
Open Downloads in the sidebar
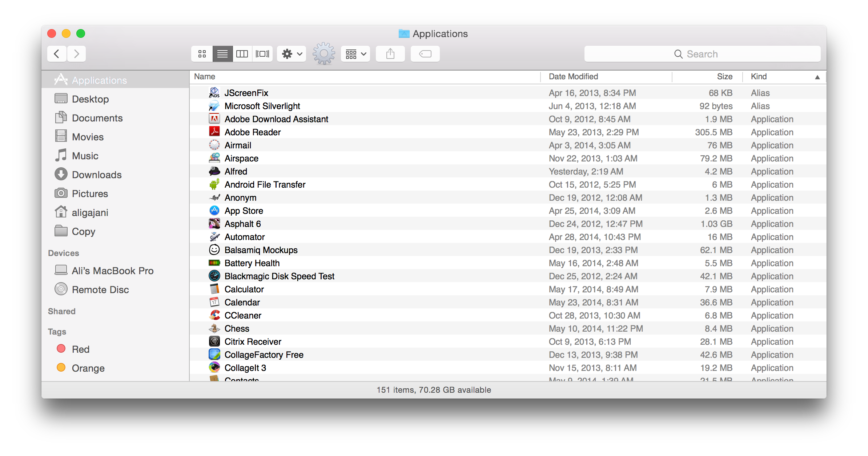pos(116,175)
